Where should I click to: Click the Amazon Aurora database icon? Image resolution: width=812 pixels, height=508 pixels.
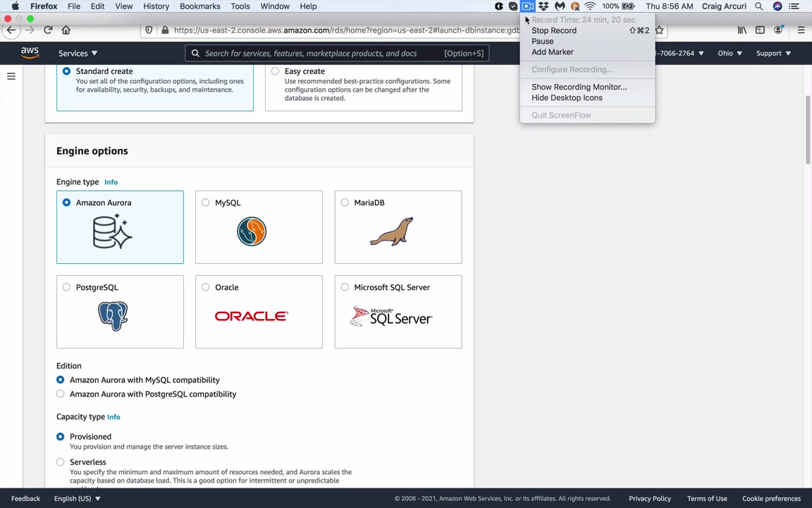point(112,231)
